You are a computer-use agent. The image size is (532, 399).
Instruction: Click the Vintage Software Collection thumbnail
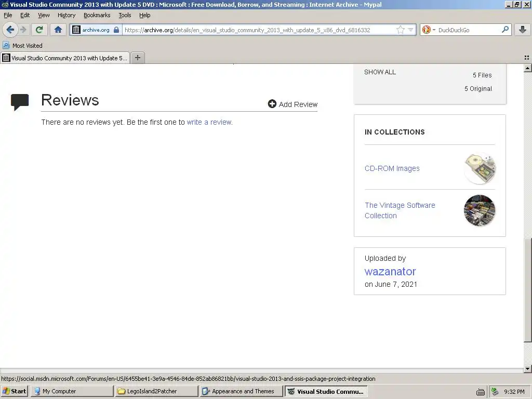(x=480, y=210)
